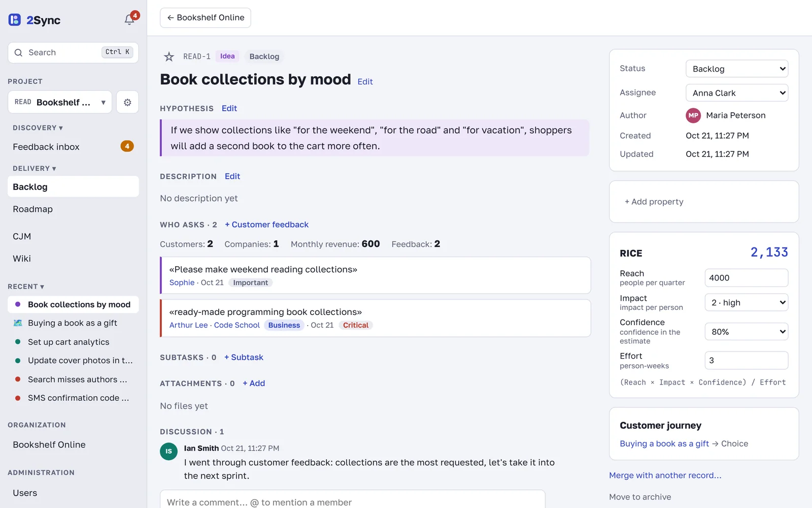
Task: Collapse the Recent section
Action: pyautogui.click(x=26, y=287)
